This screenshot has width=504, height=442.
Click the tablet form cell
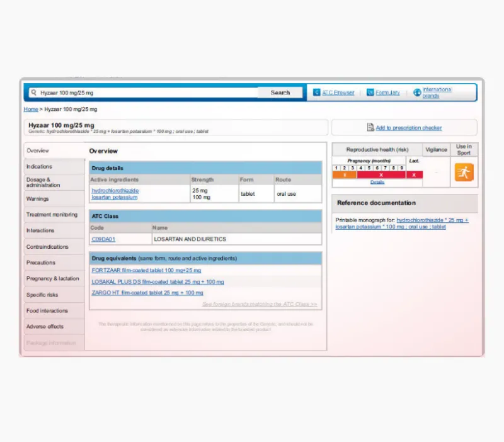(x=256, y=194)
